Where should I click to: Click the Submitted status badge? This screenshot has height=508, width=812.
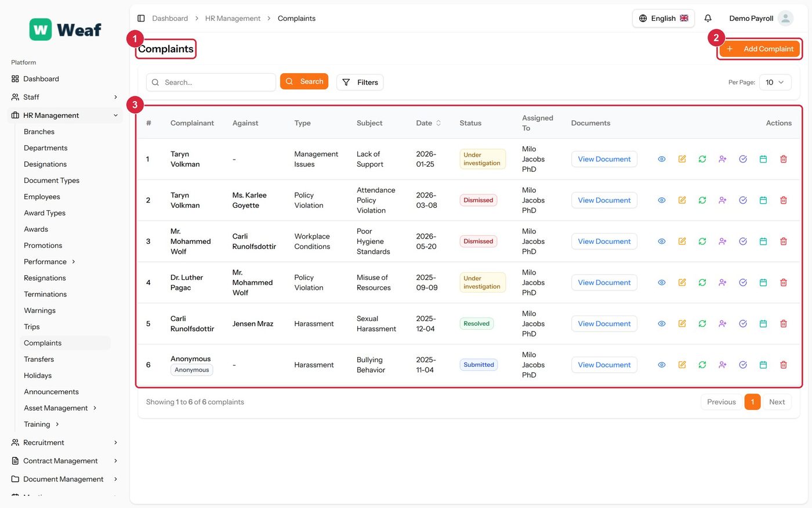click(478, 365)
